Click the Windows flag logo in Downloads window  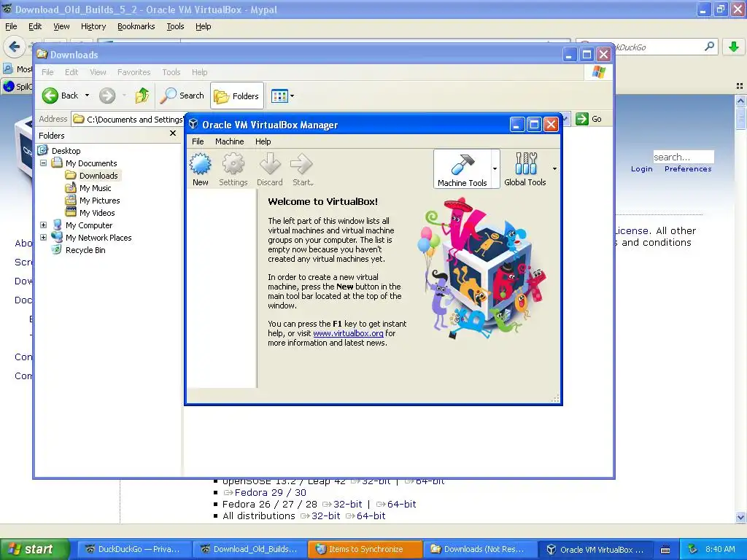(x=598, y=72)
